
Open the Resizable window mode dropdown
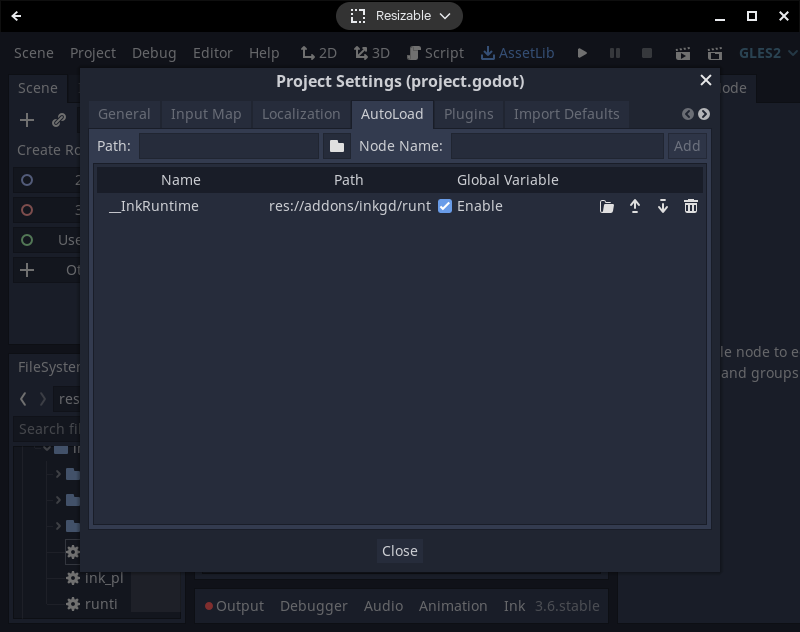(x=399, y=16)
